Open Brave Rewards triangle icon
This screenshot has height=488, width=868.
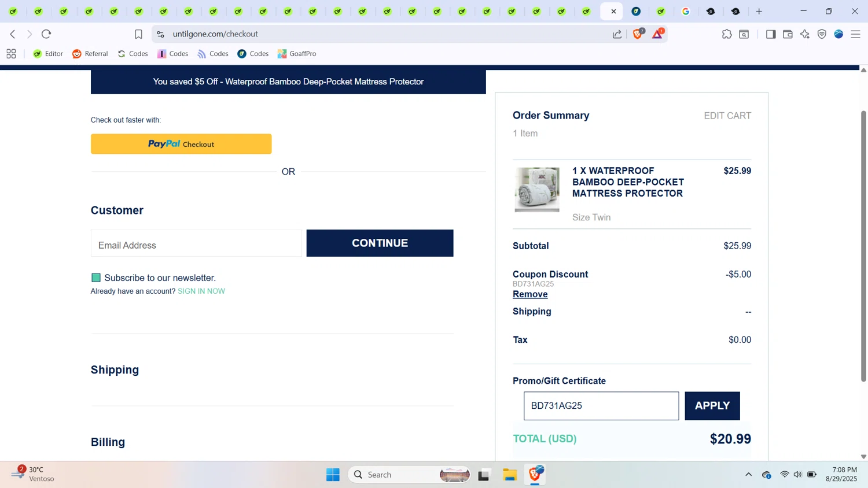tap(658, 34)
